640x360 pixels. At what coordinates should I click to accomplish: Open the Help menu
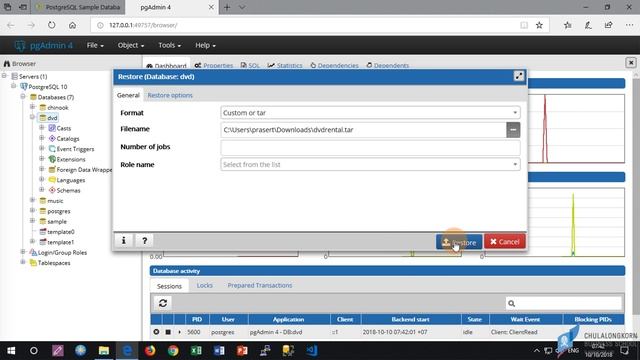point(205,45)
